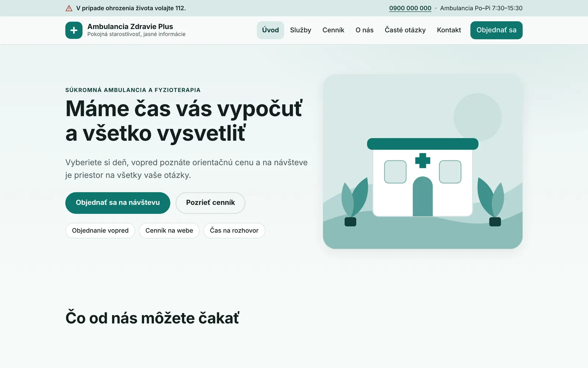Click the clinic building illustration
Viewport: 588px width, 368px height.
point(423,162)
